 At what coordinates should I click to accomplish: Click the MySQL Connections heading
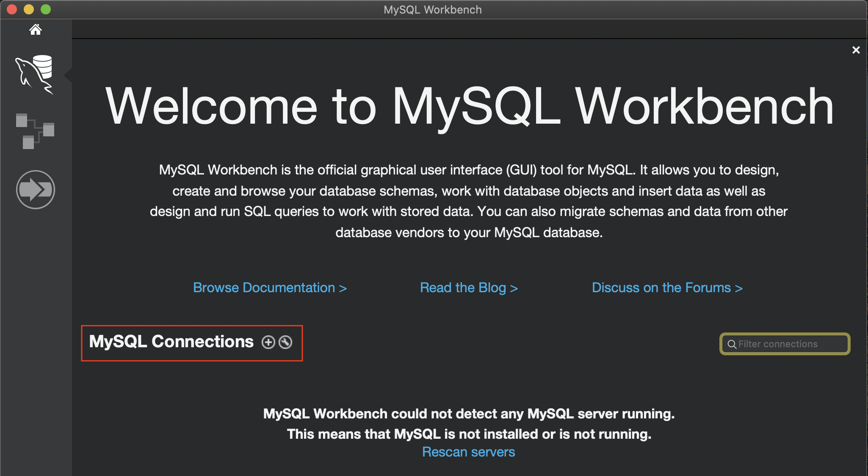coord(171,341)
